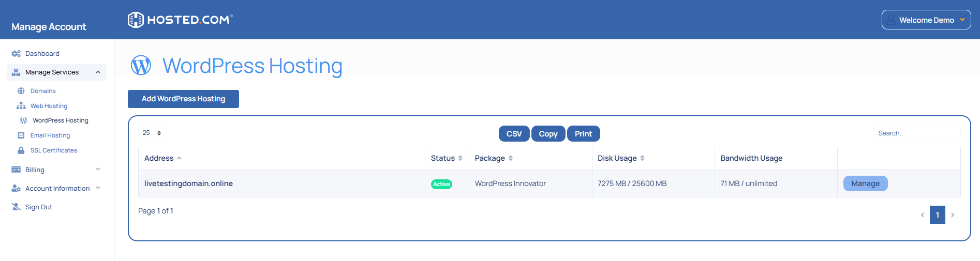Click the Domains globe icon
980x261 pixels.
[21, 91]
